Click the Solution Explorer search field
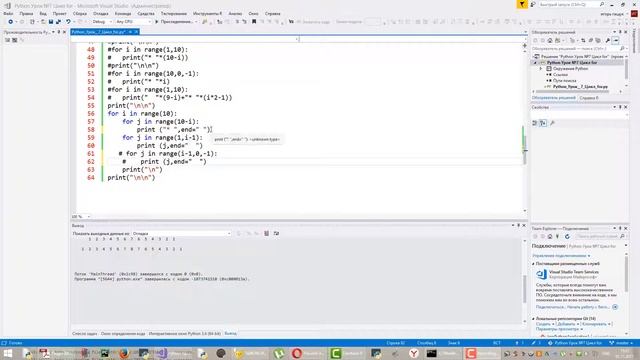 point(578,49)
